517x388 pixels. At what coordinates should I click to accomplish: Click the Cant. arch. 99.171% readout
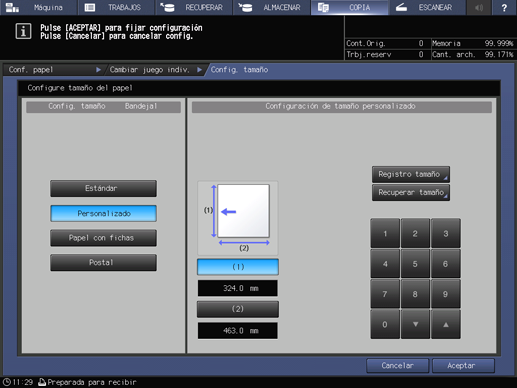point(473,54)
